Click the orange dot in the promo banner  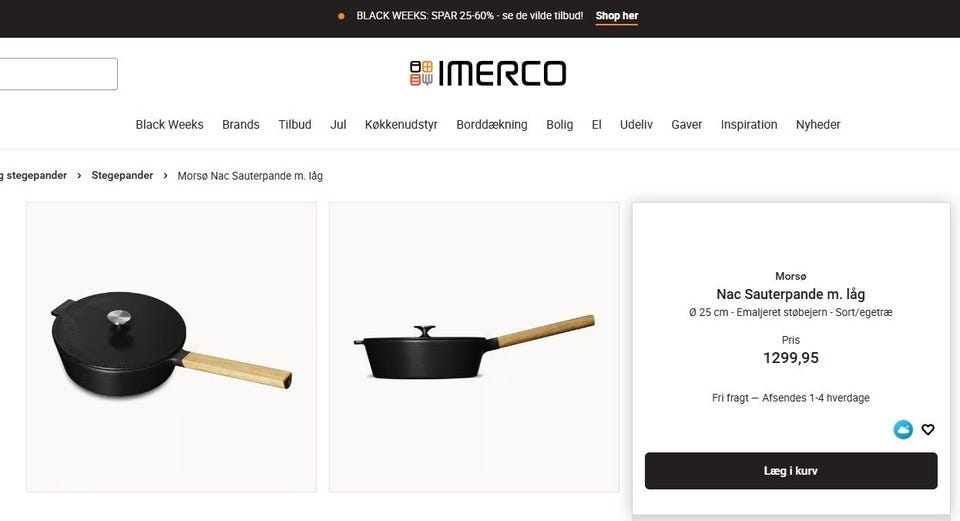coord(341,16)
